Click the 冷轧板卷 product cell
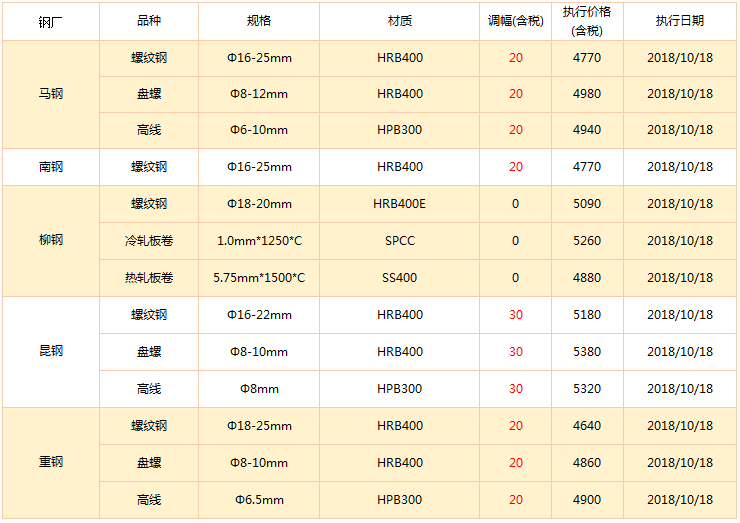The width and height of the screenshot is (740, 523). [149, 241]
